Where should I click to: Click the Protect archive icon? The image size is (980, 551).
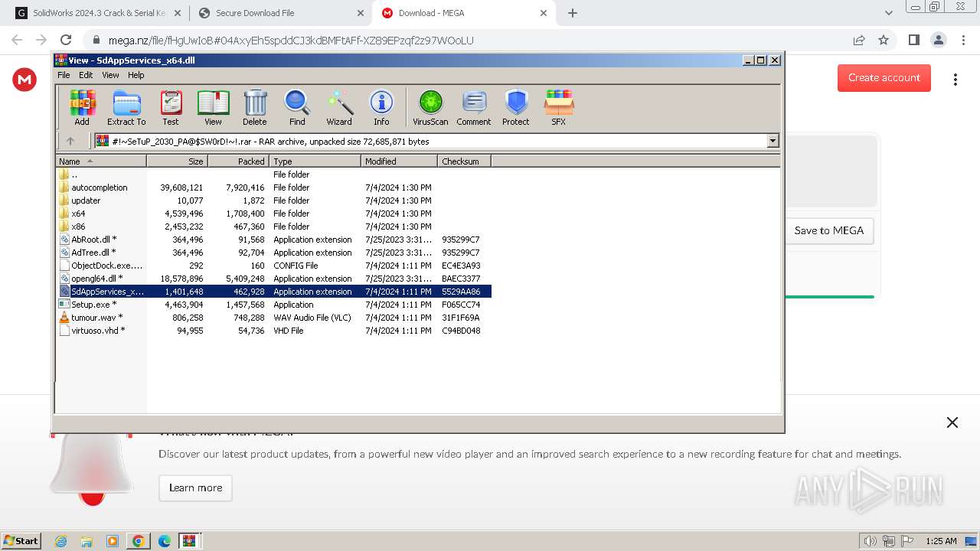click(516, 107)
